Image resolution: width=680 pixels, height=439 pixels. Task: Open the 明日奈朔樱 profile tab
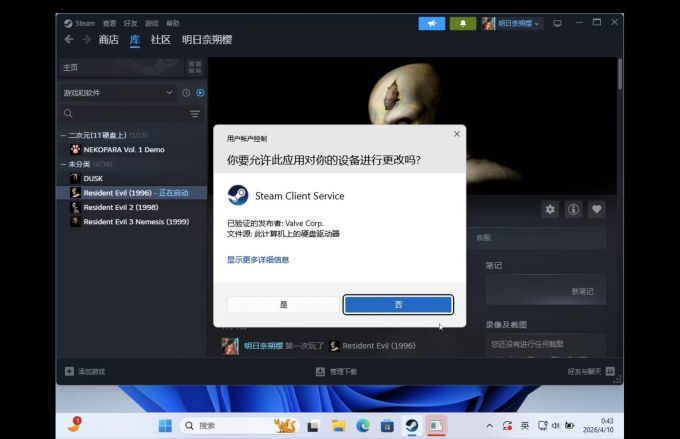tap(207, 40)
